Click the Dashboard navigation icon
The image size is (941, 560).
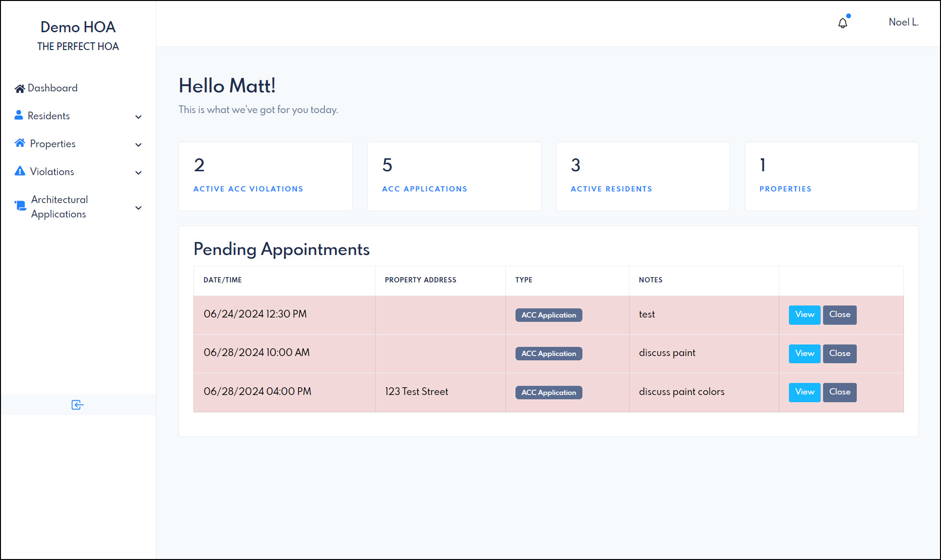[x=19, y=88]
